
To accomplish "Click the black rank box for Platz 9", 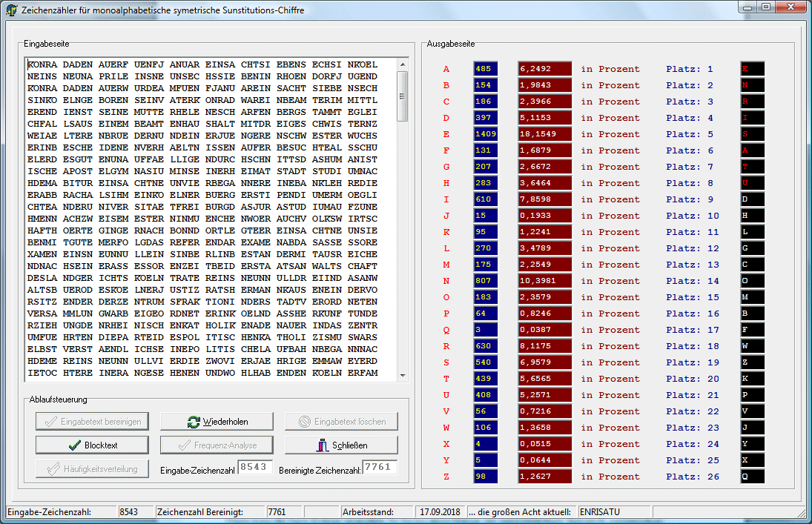I will (x=753, y=199).
